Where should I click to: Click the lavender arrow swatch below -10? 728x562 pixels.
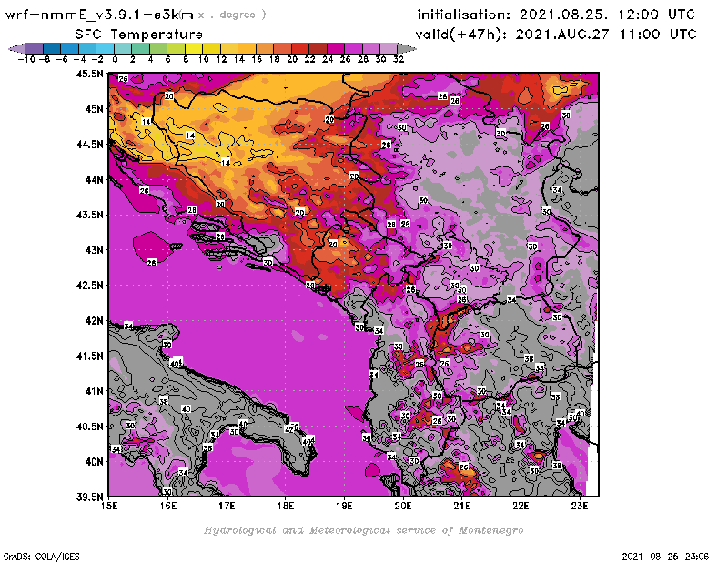pyautogui.click(x=16, y=48)
